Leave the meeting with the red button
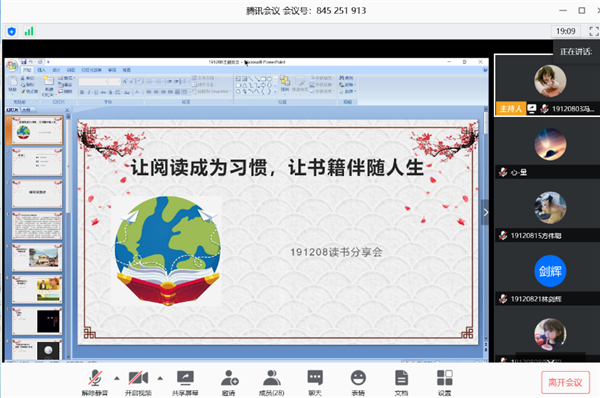The height and width of the screenshot is (398, 600). 565,382
